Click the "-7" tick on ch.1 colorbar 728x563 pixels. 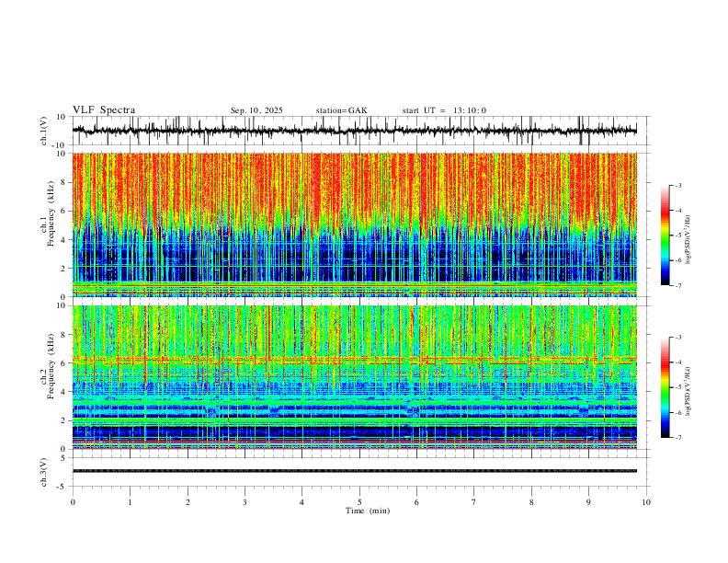pyautogui.click(x=678, y=285)
